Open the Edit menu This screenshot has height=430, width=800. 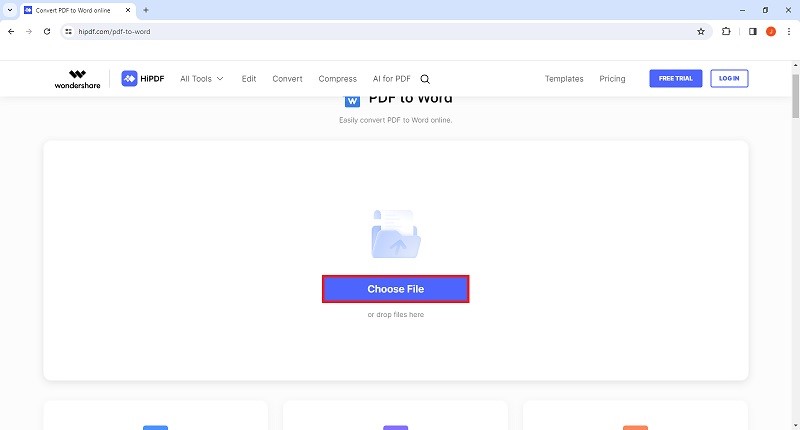pyautogui.click(x=249, y=79)
